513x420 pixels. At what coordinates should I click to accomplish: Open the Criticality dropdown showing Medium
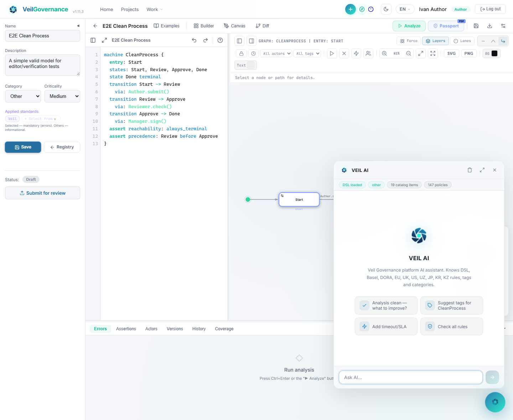(x=62, y=96)
